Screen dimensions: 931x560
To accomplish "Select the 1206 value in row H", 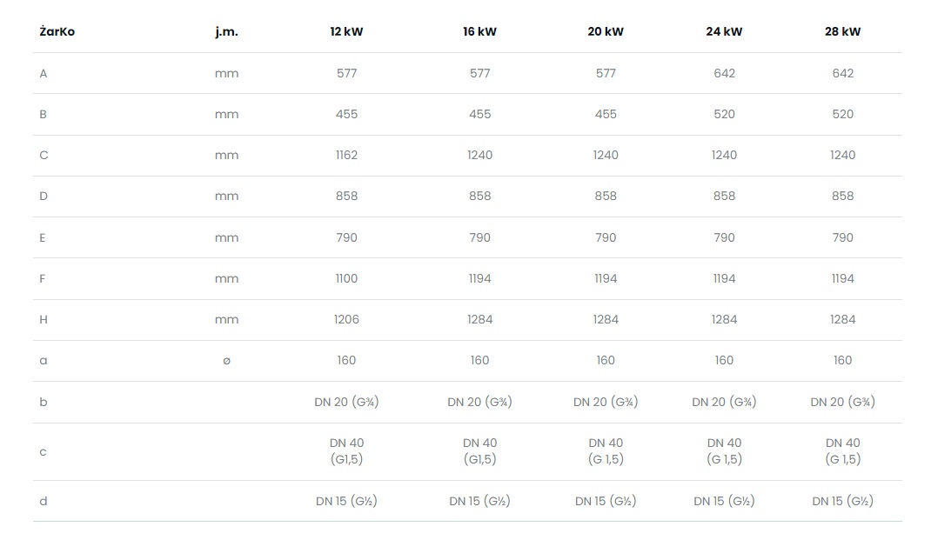I will [347, 320].
